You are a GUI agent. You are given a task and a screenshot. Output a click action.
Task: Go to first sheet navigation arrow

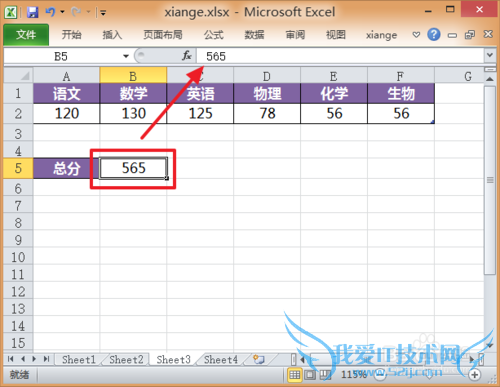[10, 359]
